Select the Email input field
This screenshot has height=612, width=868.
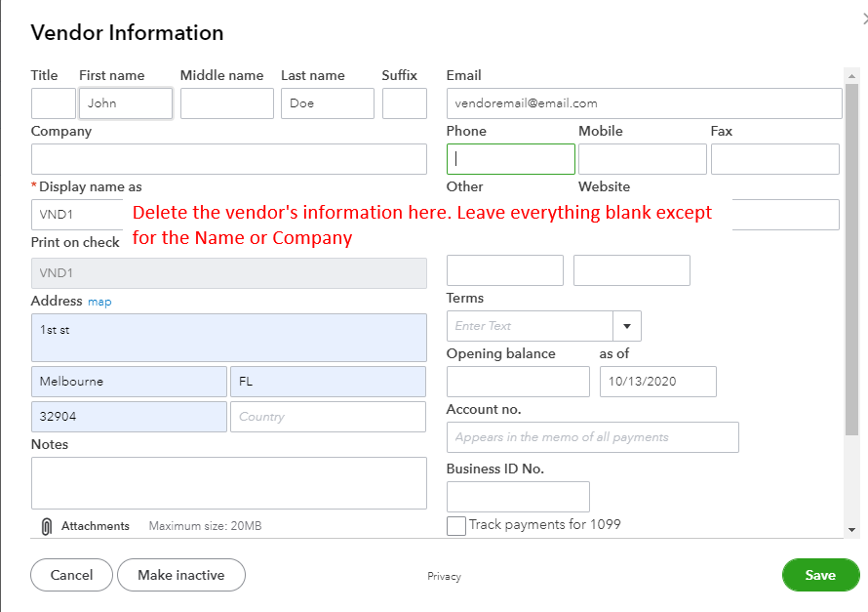(644, 103)
